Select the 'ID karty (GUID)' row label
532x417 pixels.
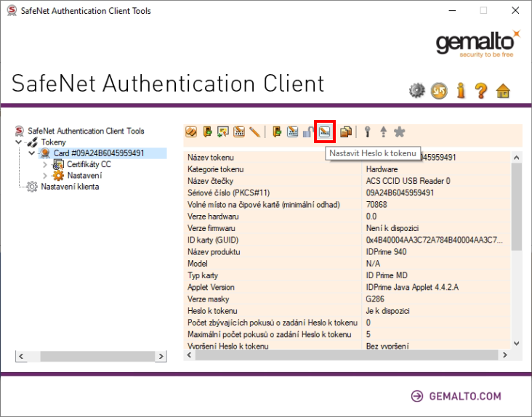coord(213,240)
